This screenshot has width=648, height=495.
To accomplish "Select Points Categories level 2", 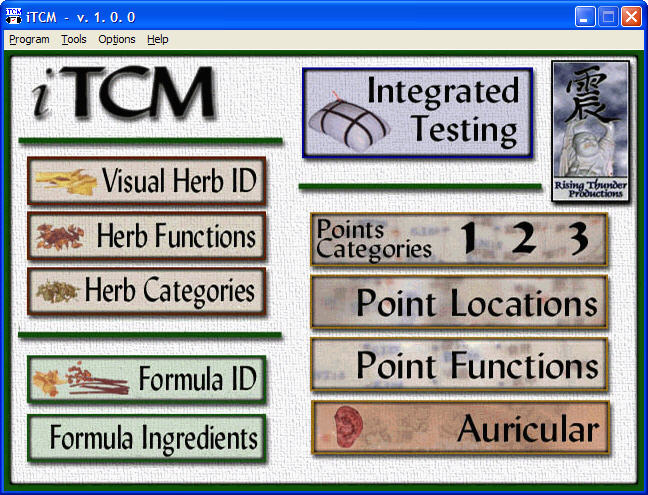I will click(524, 238).
